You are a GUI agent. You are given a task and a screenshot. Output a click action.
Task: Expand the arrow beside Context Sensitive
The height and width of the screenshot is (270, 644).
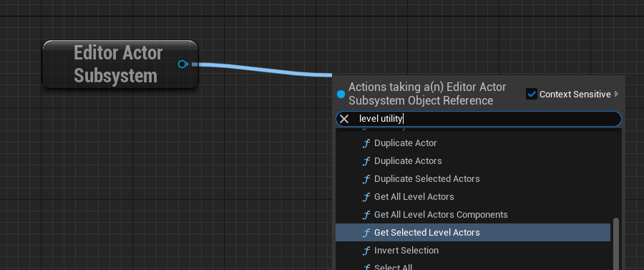616,94
